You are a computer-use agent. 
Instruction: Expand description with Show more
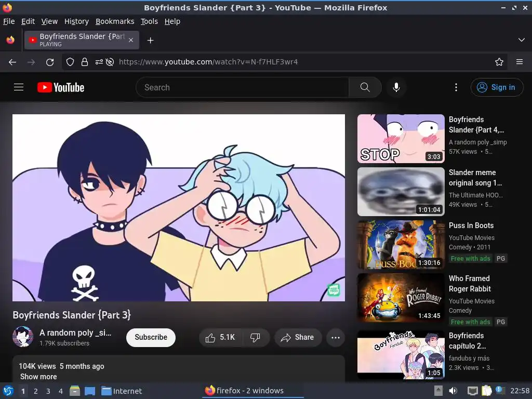click(x=38, y=377)
